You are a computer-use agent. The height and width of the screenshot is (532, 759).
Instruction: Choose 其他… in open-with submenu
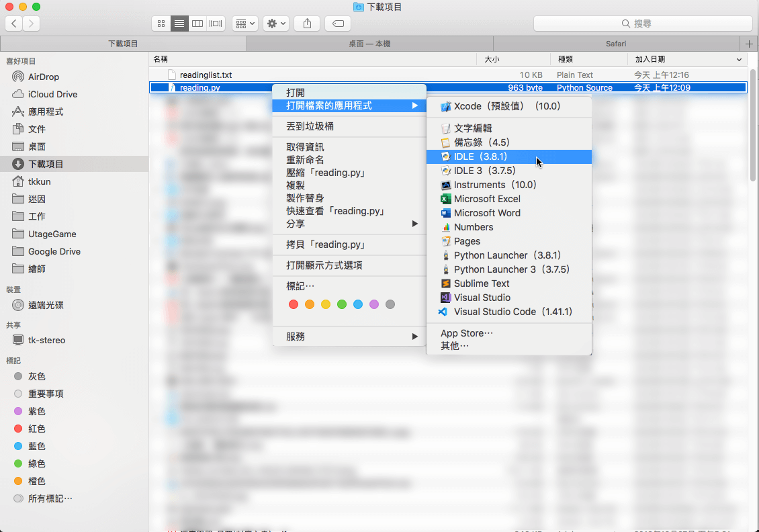[x=508, y=346]
